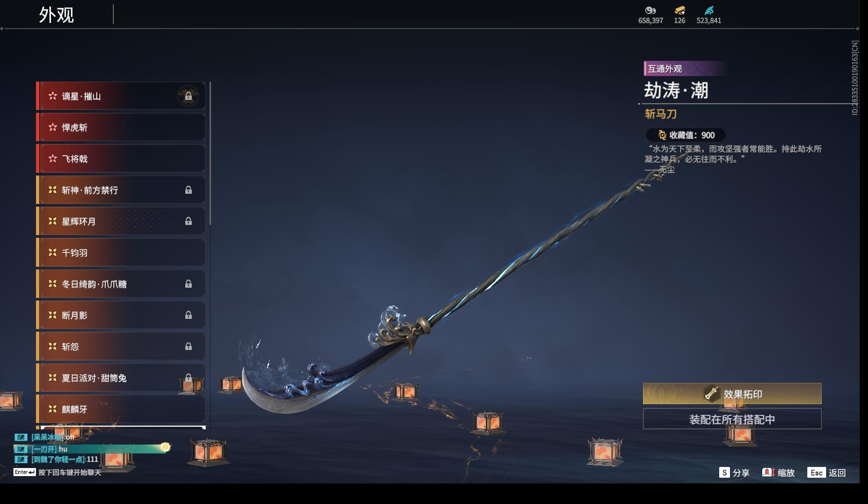868x504 pixels.
Task: Click the 缩放 zoom control
Action: tap(778, 472)
